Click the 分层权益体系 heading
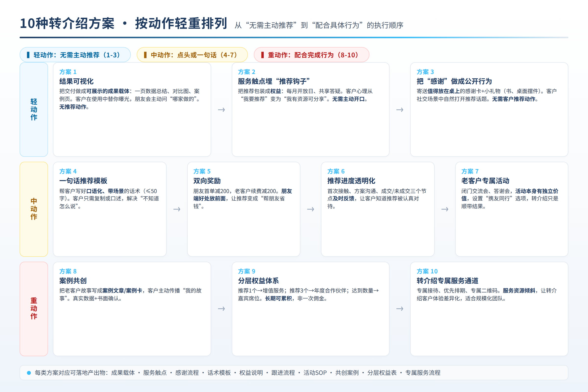Screen dimensions: 588x392 [258, 281]
